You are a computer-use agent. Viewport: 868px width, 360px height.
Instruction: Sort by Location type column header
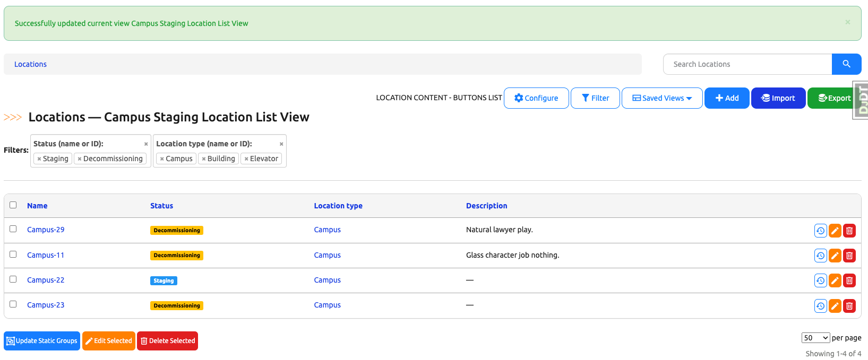coord(338,206)
